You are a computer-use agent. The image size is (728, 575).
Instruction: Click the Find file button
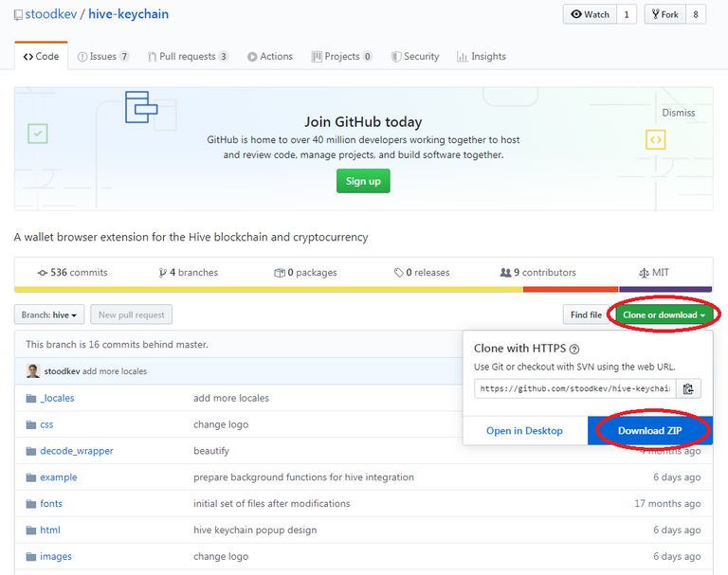click(586, 314)
